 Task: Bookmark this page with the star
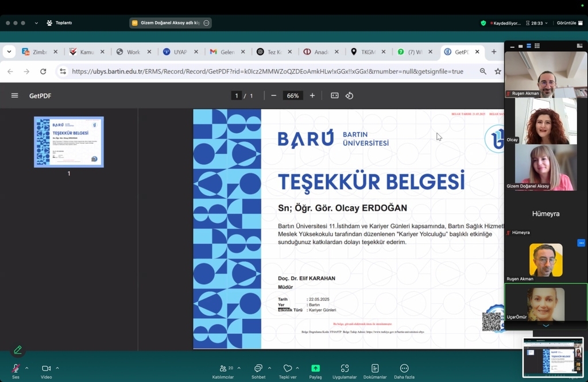[x=498, y=71]
